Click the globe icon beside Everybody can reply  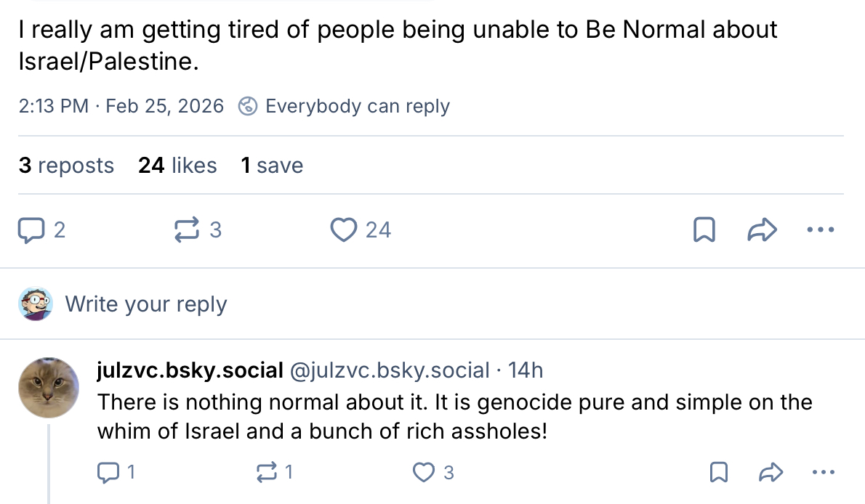pyautogui.click(x=248, y=107)
